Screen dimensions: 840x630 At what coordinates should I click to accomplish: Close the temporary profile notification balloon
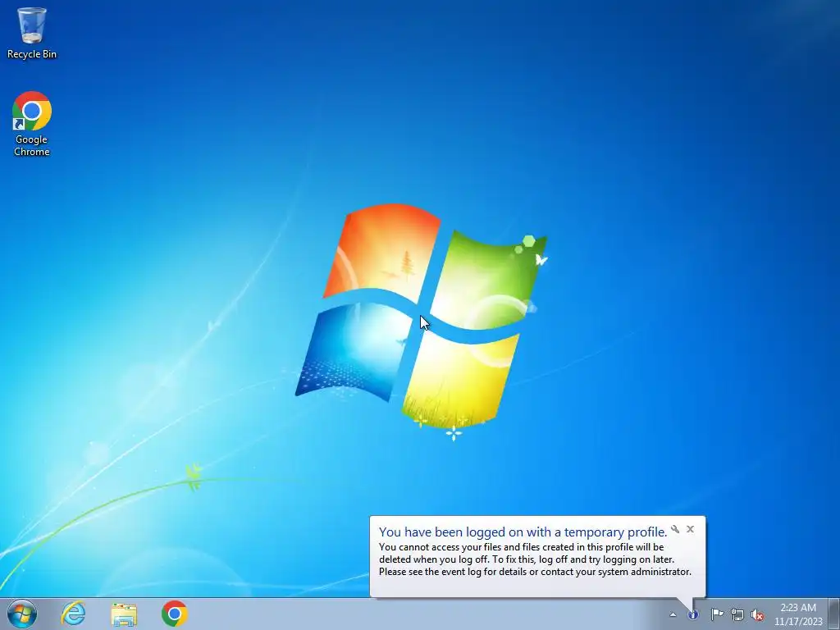tap(690, 529)
